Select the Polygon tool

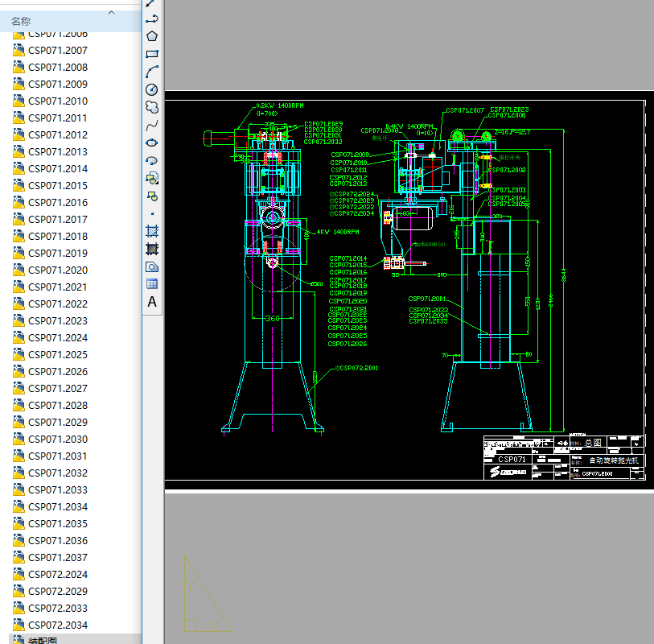point(151,36)
